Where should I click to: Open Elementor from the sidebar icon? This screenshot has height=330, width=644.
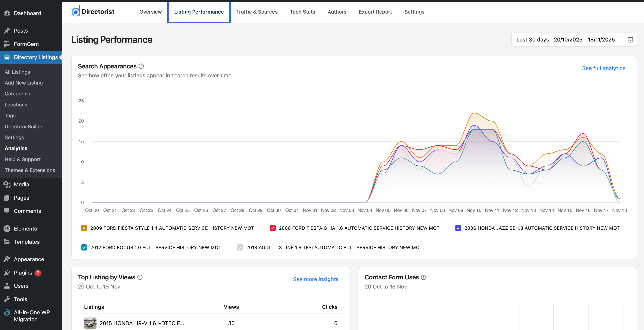pos(7,228)
